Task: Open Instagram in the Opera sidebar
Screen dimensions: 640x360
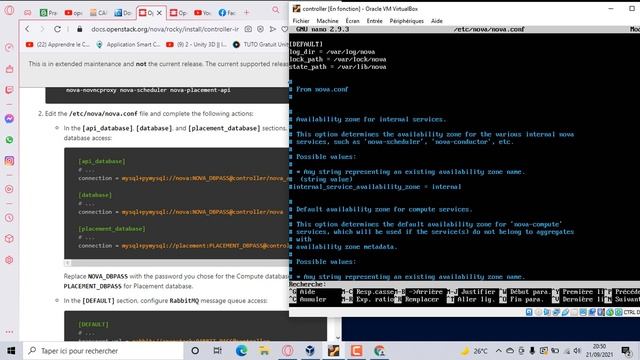Action: click(9, 160)
